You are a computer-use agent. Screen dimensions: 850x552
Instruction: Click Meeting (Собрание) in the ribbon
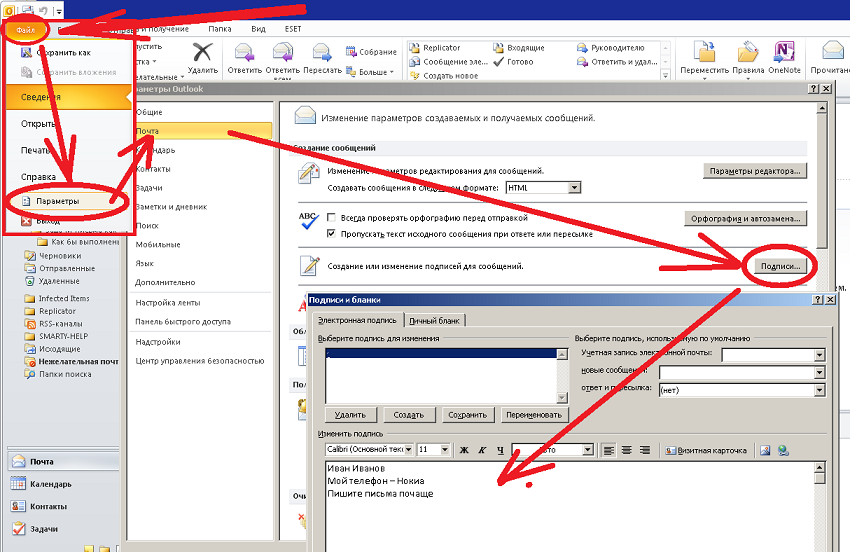[371, 52]
